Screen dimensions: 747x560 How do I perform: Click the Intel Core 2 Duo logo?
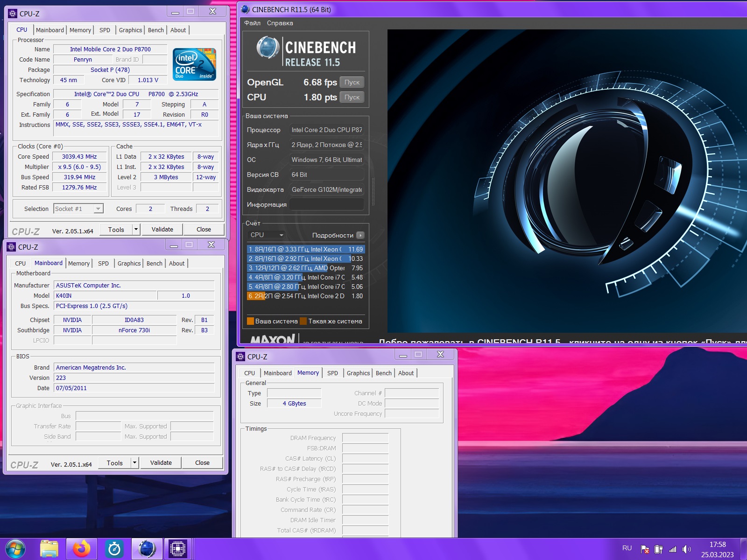(194, 64)
